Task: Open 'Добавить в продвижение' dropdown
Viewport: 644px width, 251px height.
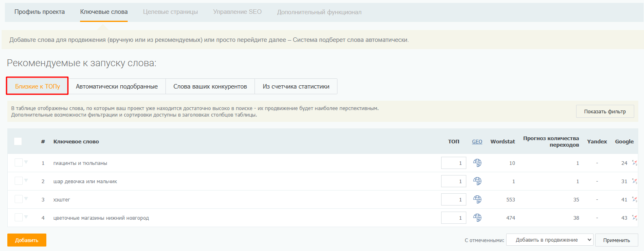Action: point(550,240)
